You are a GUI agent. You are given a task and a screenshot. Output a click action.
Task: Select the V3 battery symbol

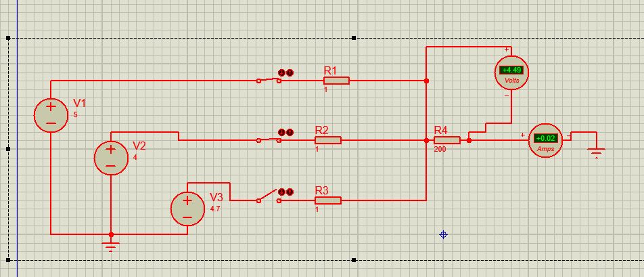(x=187, y=209)
